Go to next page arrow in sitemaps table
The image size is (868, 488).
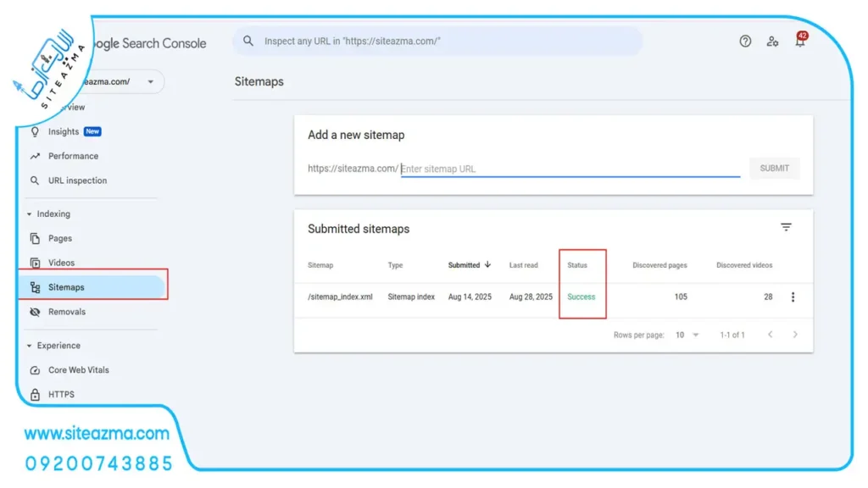click(x=795, y=335)
